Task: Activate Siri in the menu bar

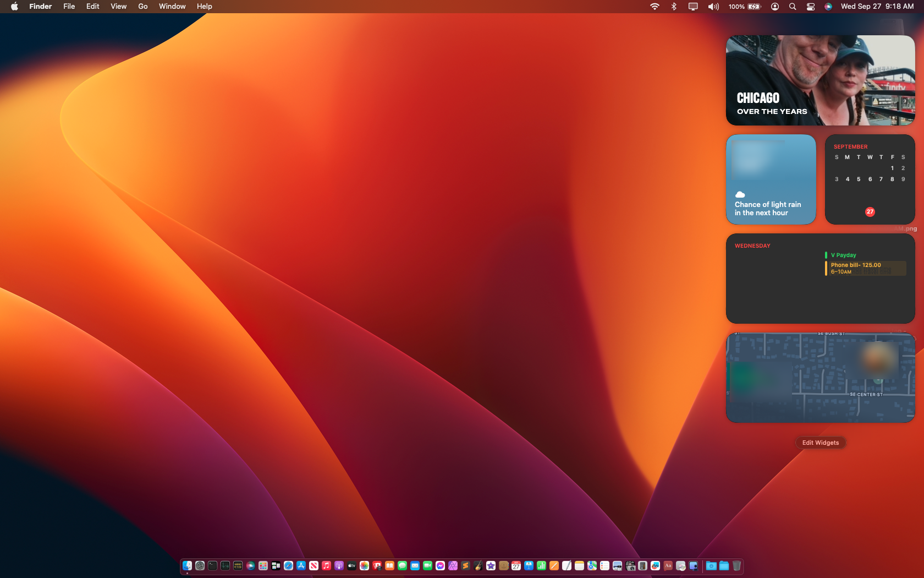Action: pos(828,6)
